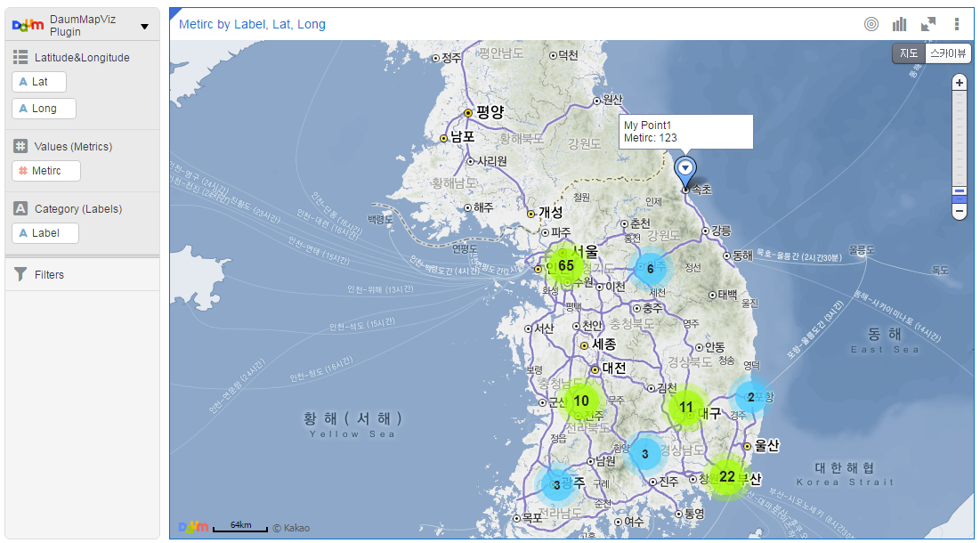Screen dimensions: 980x543
Task: Expand the Lat field options
Action: 38,81
